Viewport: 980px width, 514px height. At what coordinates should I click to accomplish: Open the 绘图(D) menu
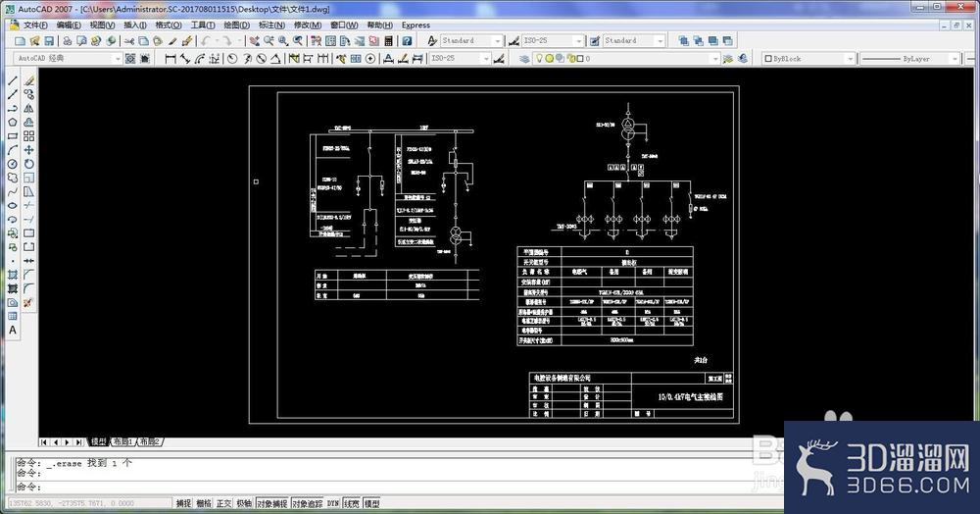pos(237,25)
